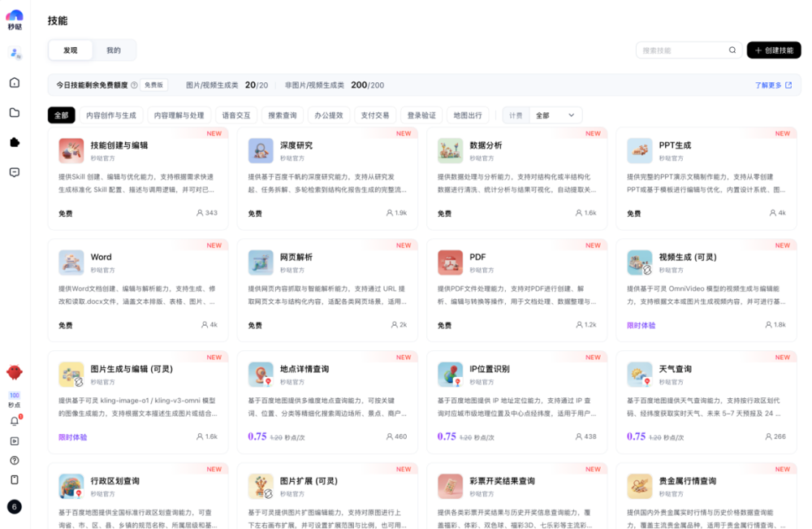Filter by 支付交易 category

click(x=375, y=115)
